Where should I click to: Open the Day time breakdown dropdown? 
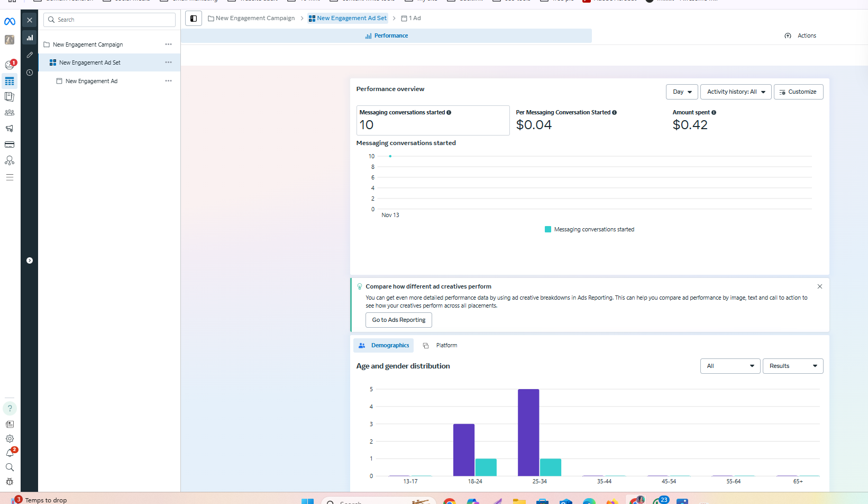682,92
